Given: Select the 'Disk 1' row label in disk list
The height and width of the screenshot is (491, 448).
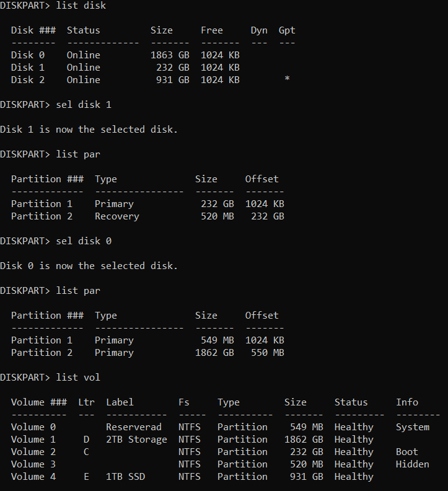Looking at the screenshot, I should (28, 68).
